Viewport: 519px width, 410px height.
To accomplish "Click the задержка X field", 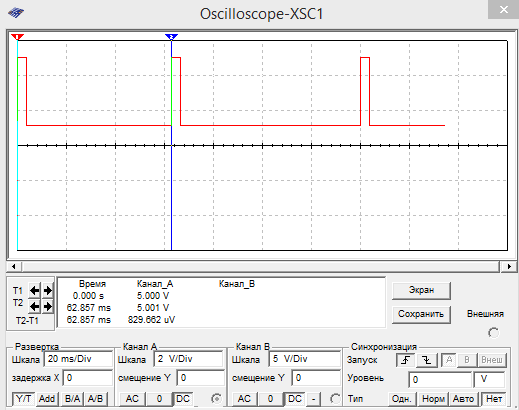I will click(x=88, y=378).
